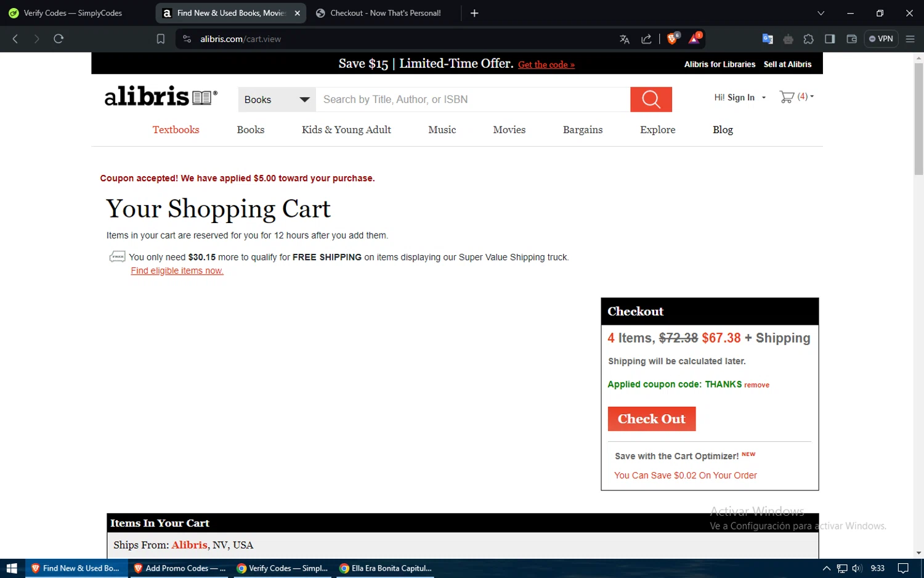Viewport: 924px width, 578px height.
Task: Click the Alibris seller link in Ships From
Action: (189, 545)
